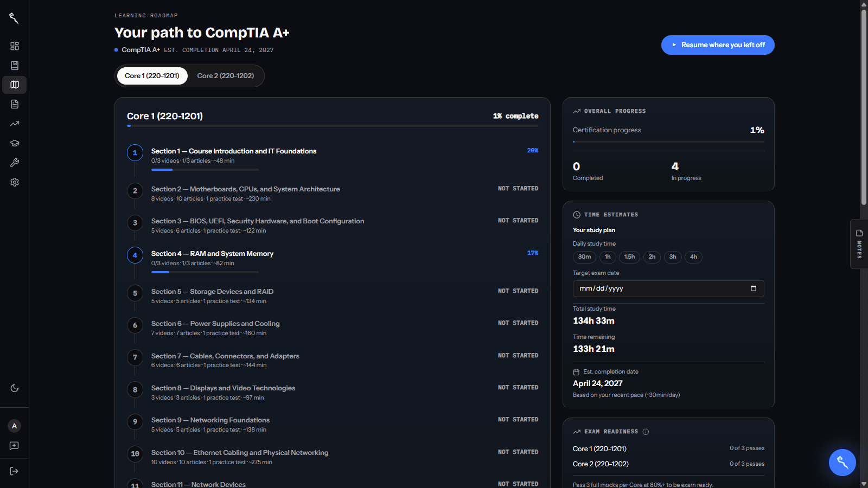Click the step 10 circle marker
Image resolution: width=868 pixels, height=488 pixels.
coord(135,454)
